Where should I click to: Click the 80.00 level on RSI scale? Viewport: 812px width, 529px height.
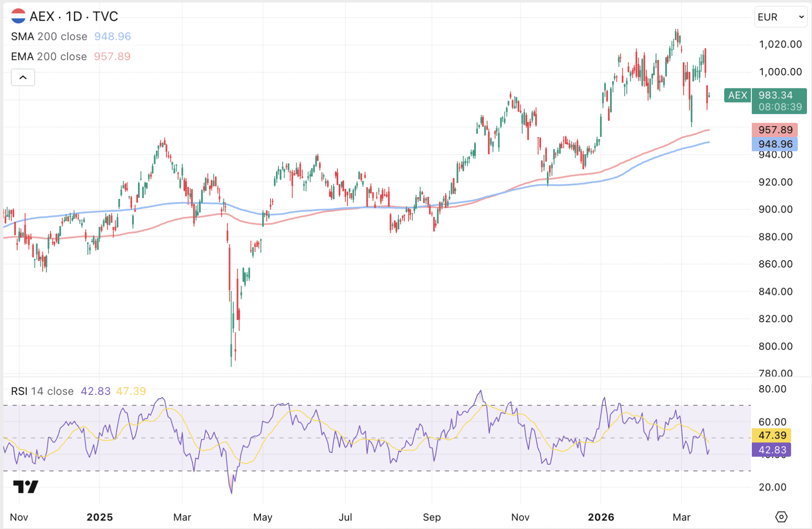click(772, 389)
